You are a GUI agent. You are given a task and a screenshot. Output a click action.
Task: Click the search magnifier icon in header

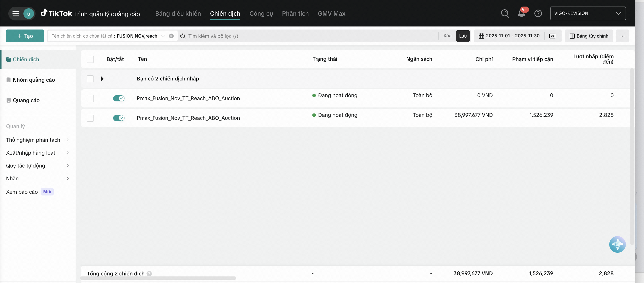tap(505, 13)
